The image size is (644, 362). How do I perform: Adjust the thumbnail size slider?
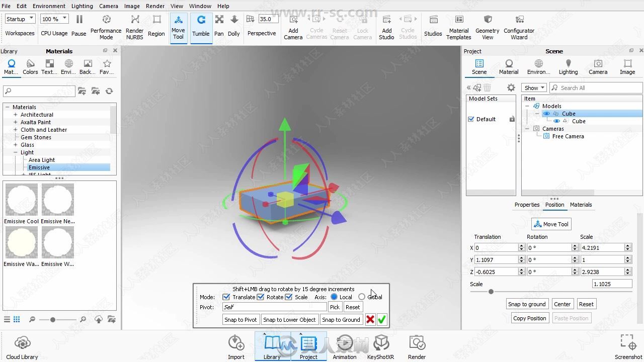52,320
